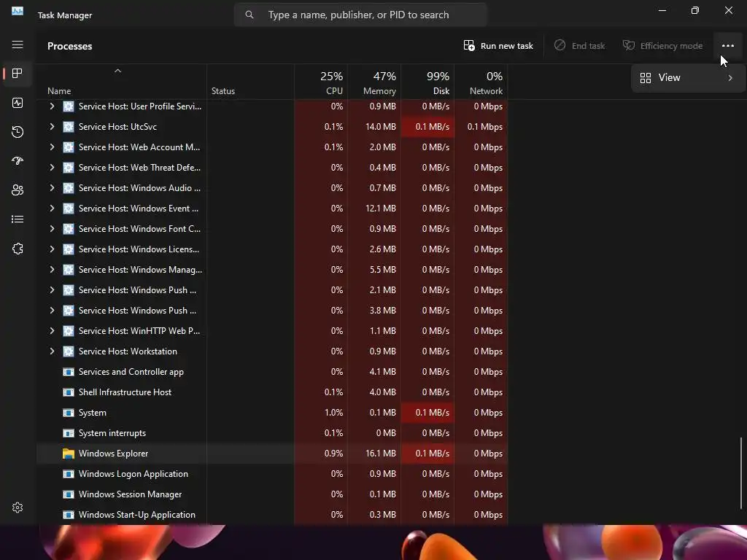
Task: Click the View grid icon in menu
Action: (646, 77)
